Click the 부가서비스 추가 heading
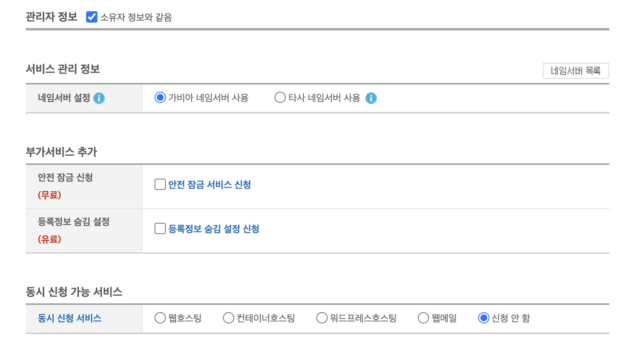 tap(62, 152)
